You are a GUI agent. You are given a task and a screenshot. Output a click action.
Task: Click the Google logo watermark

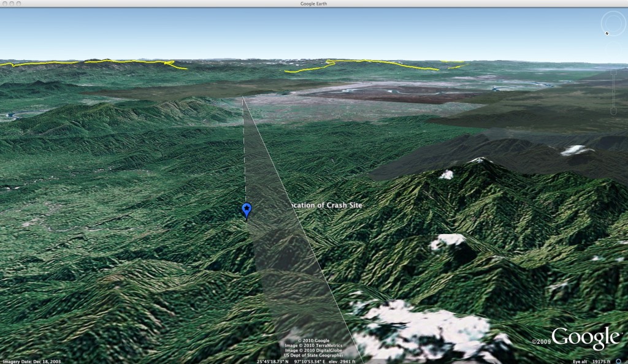tap(585, 339)
